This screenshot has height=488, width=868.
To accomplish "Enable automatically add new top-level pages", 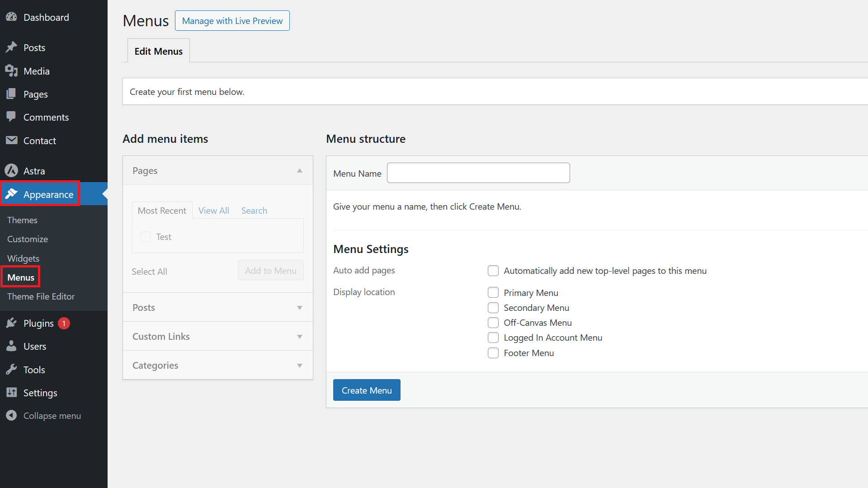I will click(493, 271).
